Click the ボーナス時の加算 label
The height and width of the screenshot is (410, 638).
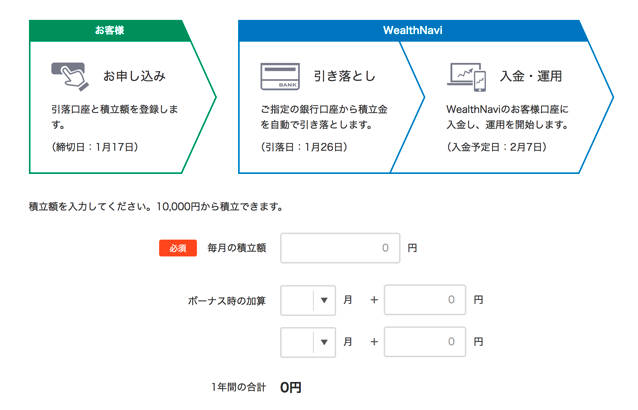[227, 301]
